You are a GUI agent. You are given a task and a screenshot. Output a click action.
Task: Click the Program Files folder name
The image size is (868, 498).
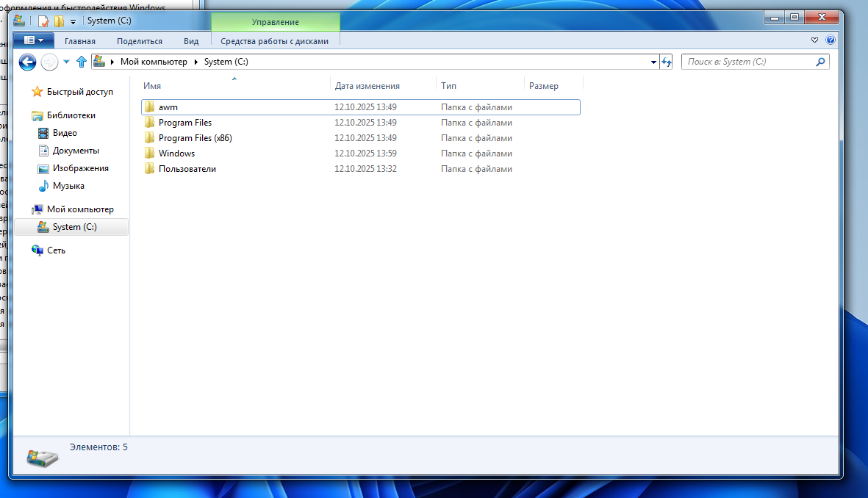click(x=185, y=123)
